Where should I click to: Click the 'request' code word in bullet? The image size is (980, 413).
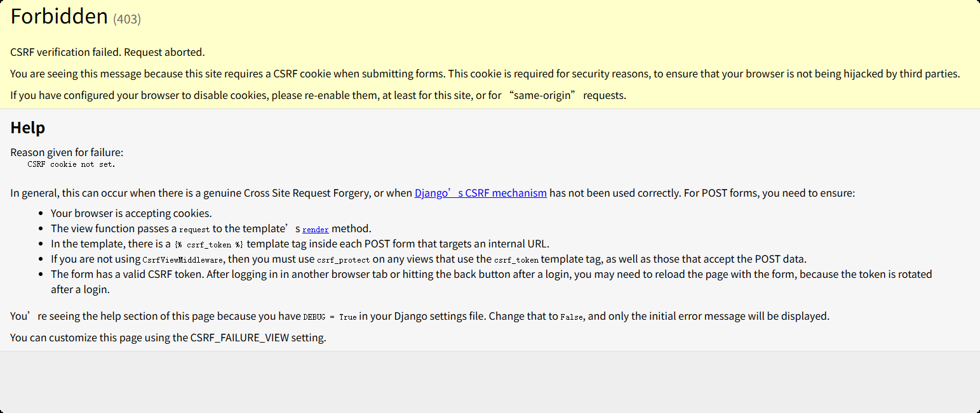194,229
